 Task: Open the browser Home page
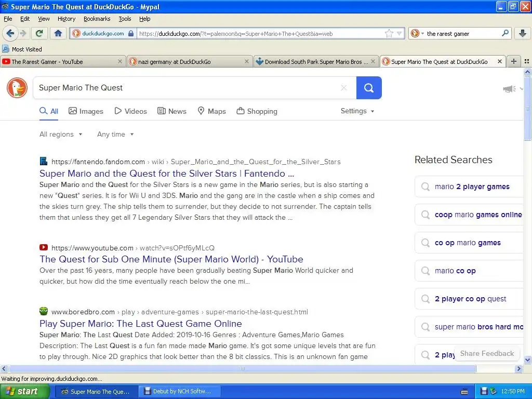[x=58, y=33]
